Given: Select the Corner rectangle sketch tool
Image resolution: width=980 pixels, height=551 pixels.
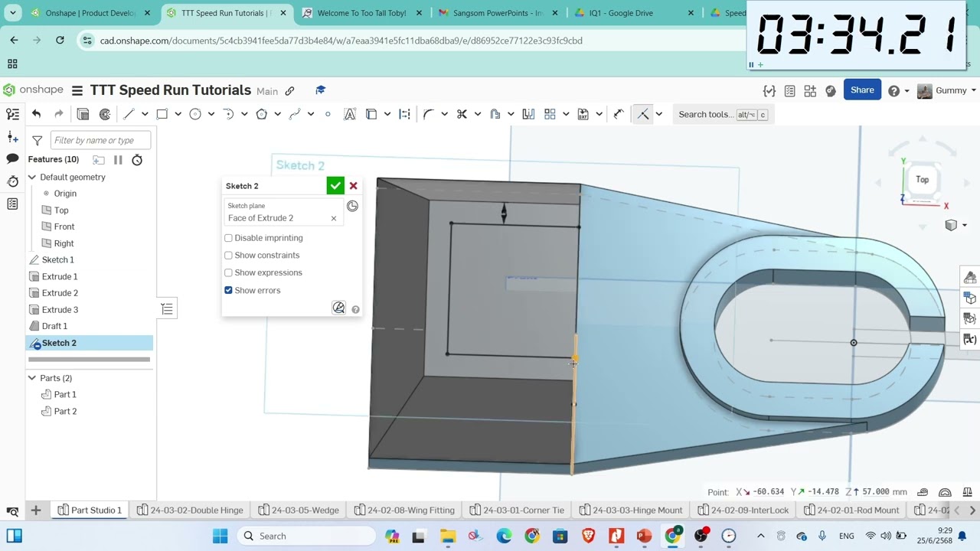Looking at the screenshot, I should 162,114.
